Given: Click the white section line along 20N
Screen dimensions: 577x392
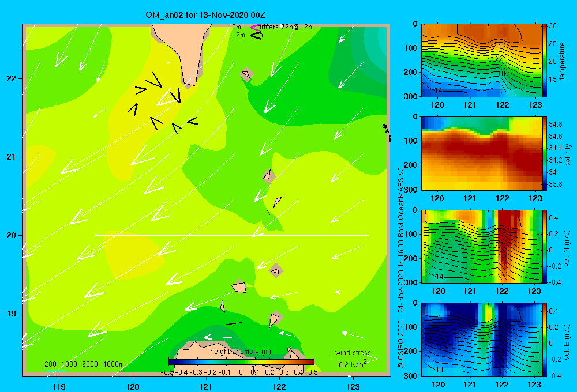Looking at the screenshot, I should click(232, 235).
